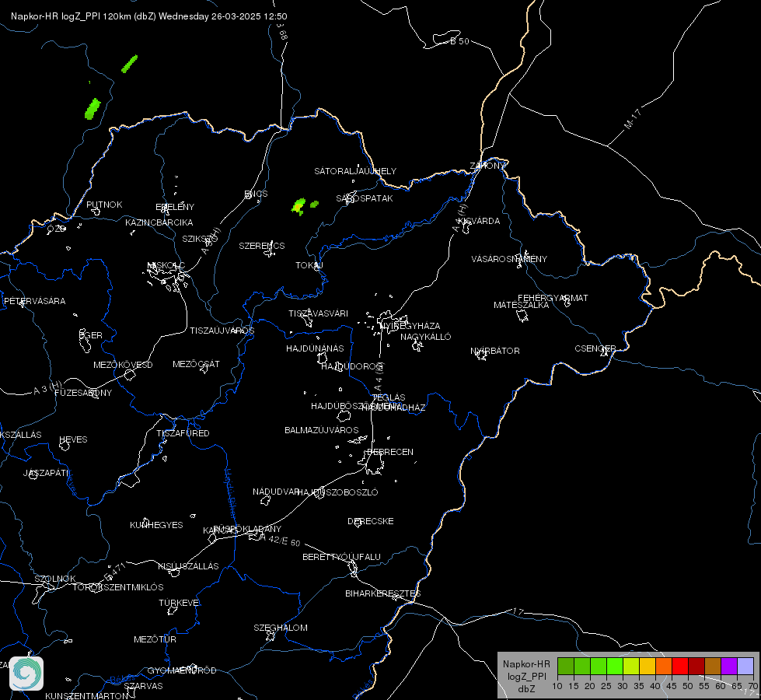This screenshot has height=700, width=761.
Task: Click the DEBRECEN city label
Action: [390, 452]
